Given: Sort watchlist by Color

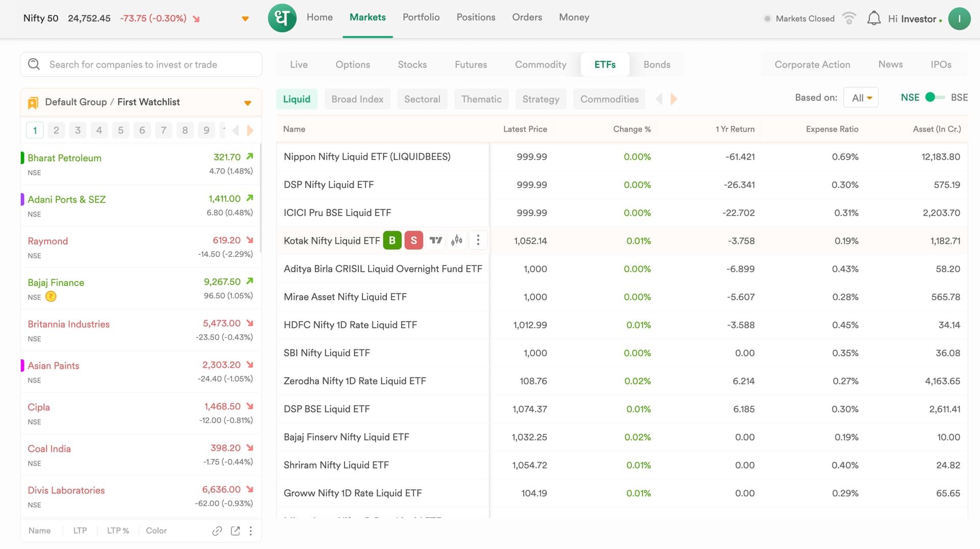Looking at the screenshot, I should 156,531.
